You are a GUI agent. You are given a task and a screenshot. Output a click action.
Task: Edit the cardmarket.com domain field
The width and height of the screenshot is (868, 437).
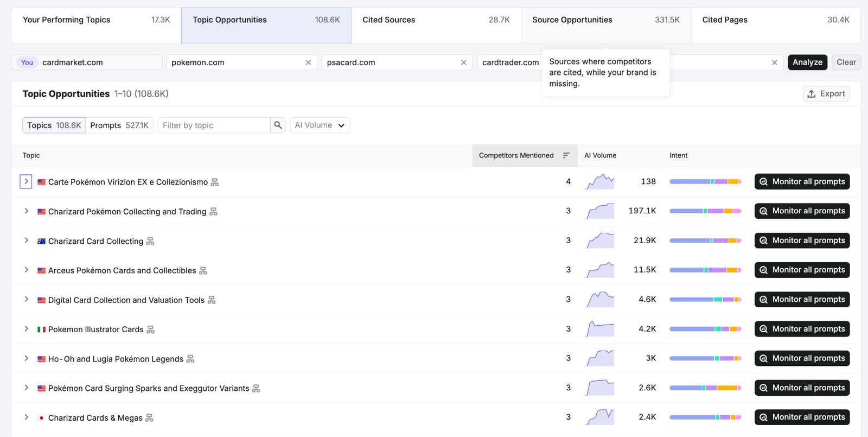pyautogui.click(x=87, y=62)
